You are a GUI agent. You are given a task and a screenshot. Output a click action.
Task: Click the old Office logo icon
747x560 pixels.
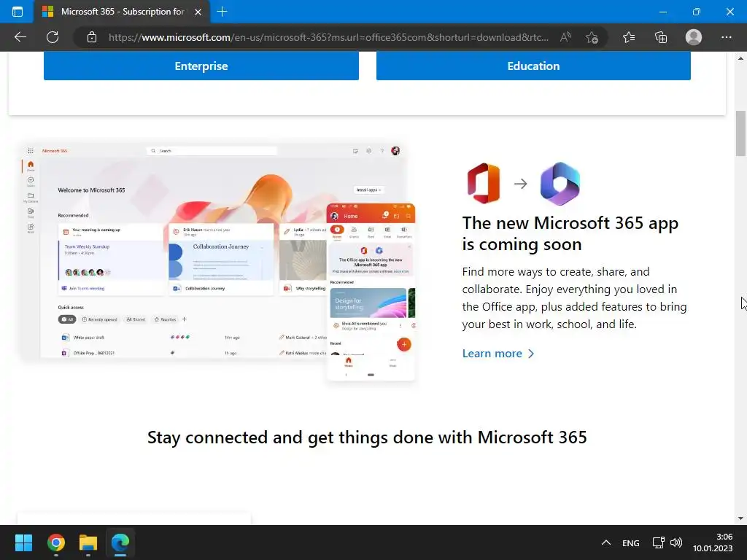[484, 183]
